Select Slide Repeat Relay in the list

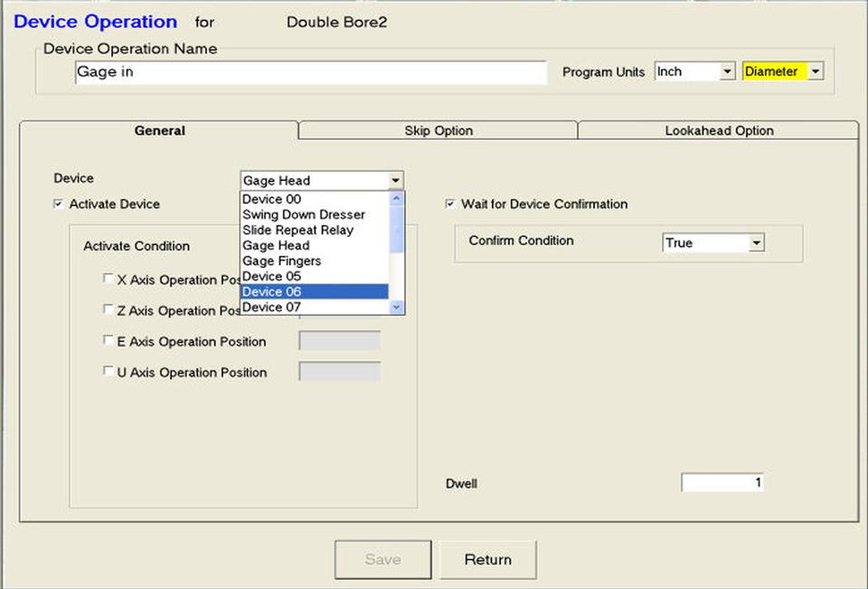tap(297, 230)
